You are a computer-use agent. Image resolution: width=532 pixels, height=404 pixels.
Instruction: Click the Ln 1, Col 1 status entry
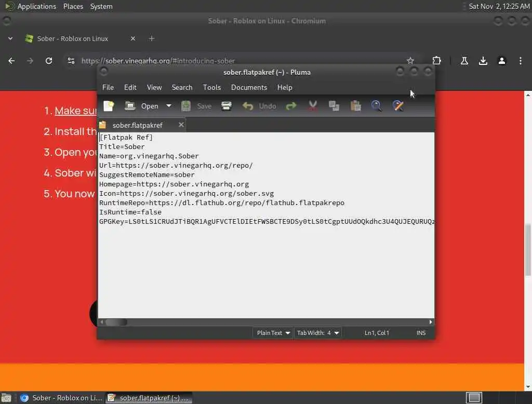[x=377, y=333]
